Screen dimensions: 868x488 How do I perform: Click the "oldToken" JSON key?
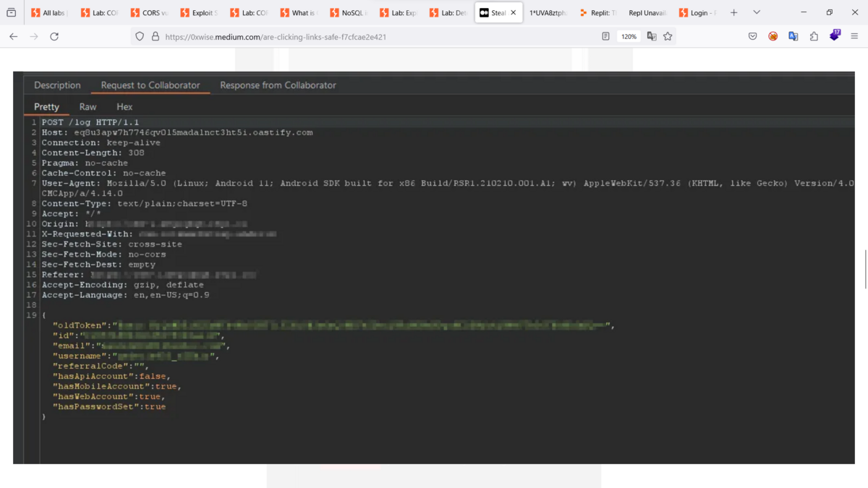click(80, 326)
